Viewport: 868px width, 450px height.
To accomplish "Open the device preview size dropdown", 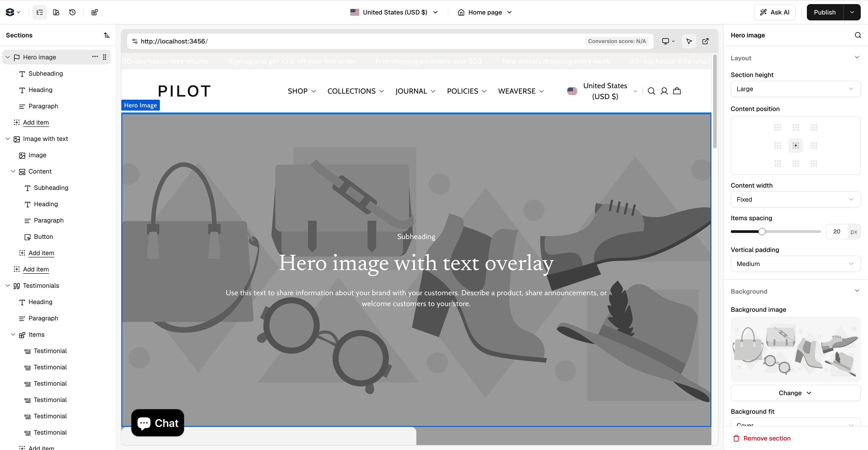I will pos(668,41).
